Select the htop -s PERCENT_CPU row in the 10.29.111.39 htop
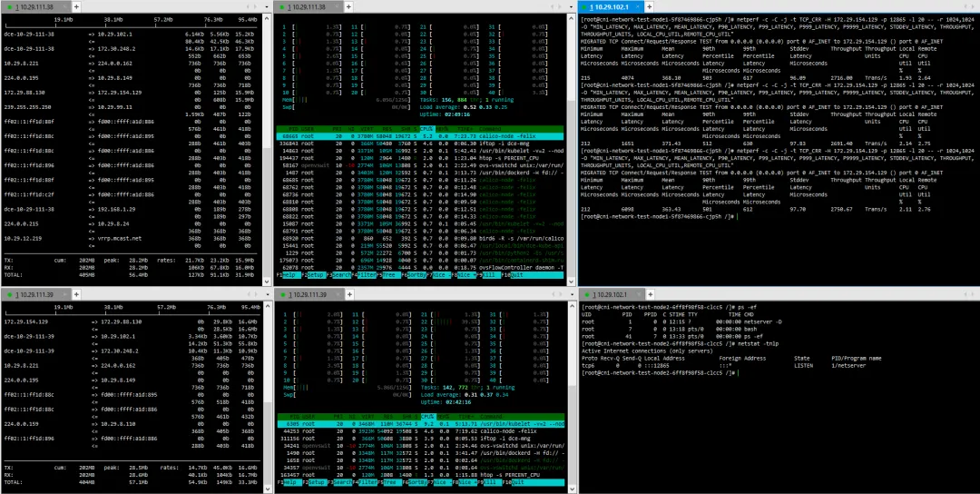Screen dimensions: 980x494 [421, 475]
